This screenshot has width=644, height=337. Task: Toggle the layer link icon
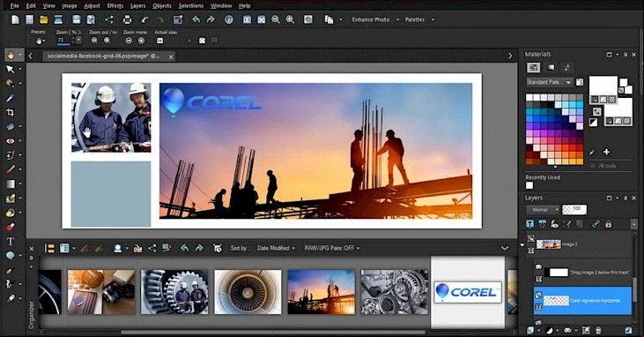(x=596, y=224)
